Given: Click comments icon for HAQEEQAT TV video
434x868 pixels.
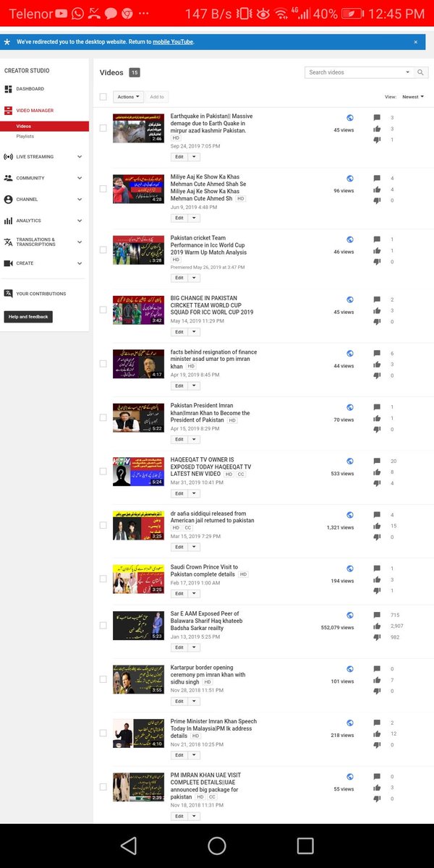Looking at the screenshot, I should pyautogui.click(x=377, y=461).
